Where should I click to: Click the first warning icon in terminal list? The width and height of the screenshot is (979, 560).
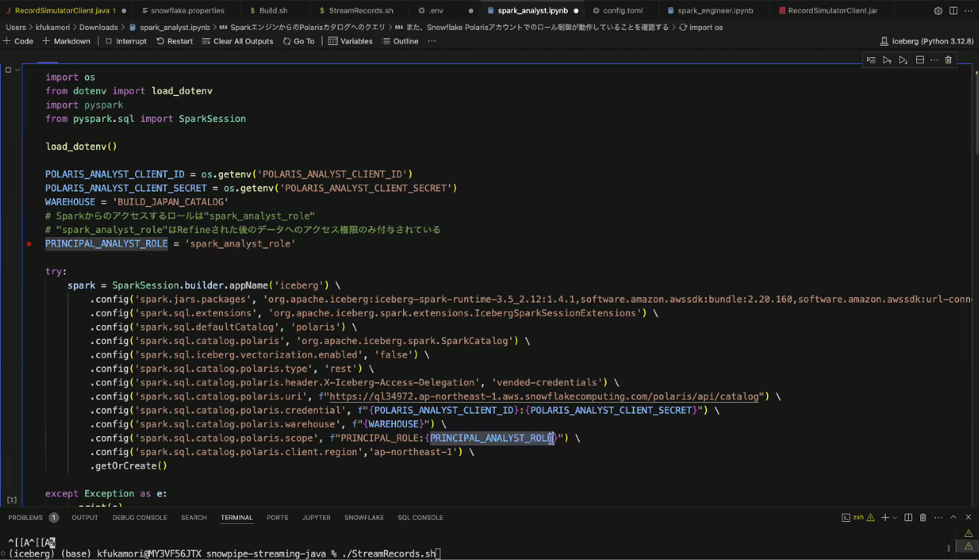(x=968, y=533)
